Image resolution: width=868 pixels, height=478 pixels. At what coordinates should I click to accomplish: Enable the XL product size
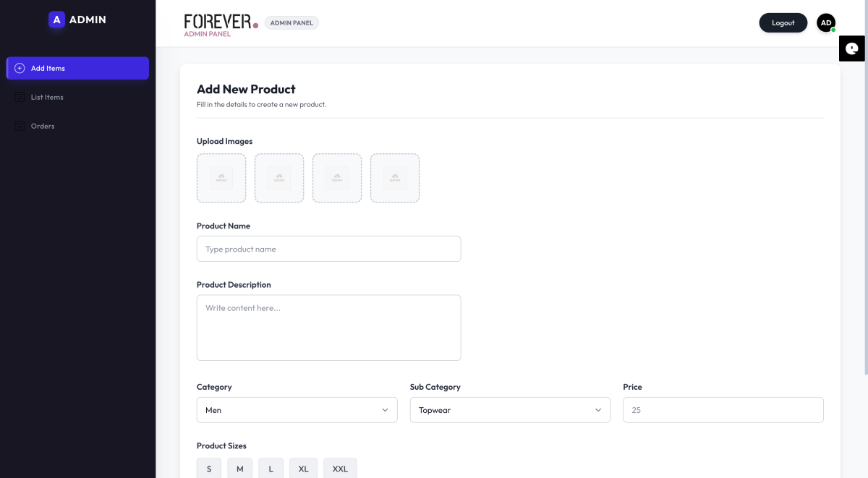[303, 469]
